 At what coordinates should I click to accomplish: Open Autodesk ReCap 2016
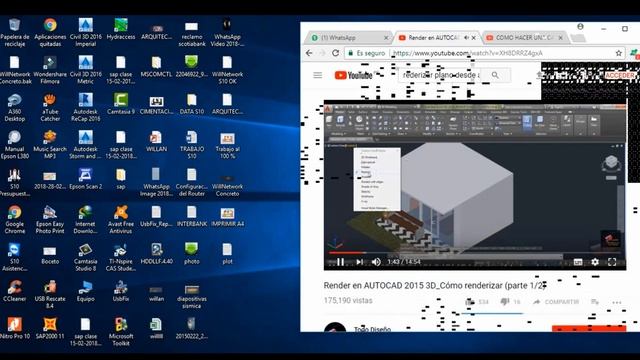86,107
